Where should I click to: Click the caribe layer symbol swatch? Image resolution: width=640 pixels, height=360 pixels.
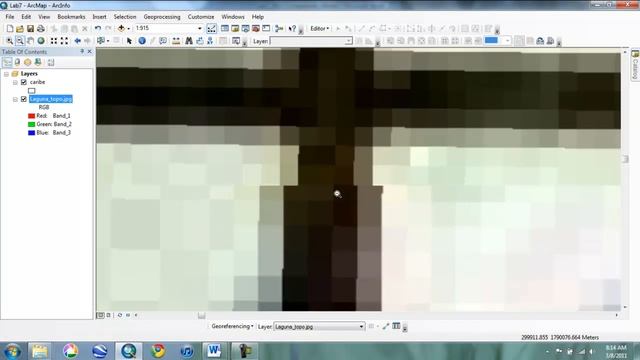pos(31,91)
